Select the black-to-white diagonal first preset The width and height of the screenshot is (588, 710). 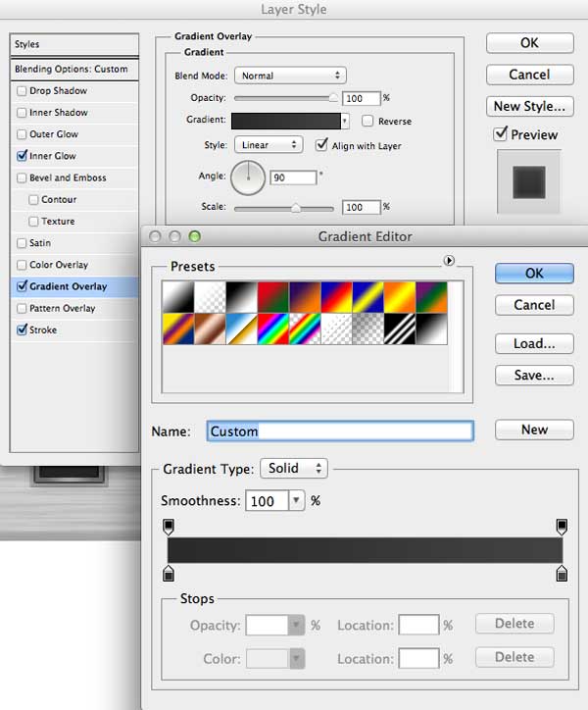tap(178, 297)
